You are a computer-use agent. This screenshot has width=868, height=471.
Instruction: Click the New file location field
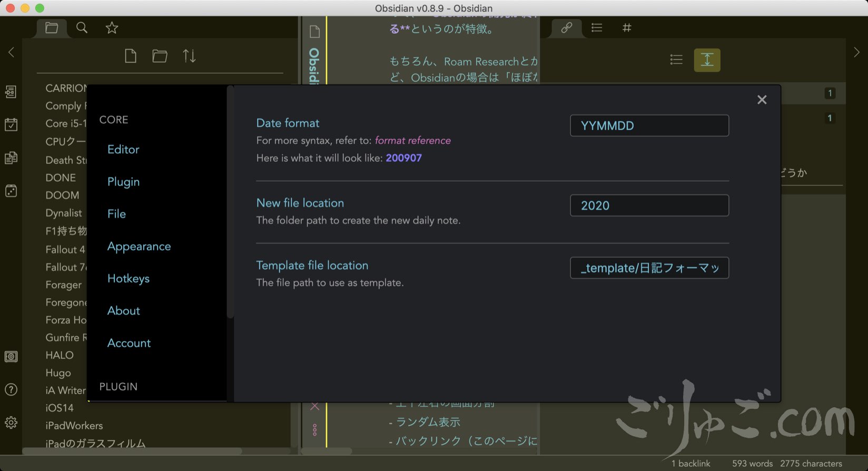click(x=649, y=205)
